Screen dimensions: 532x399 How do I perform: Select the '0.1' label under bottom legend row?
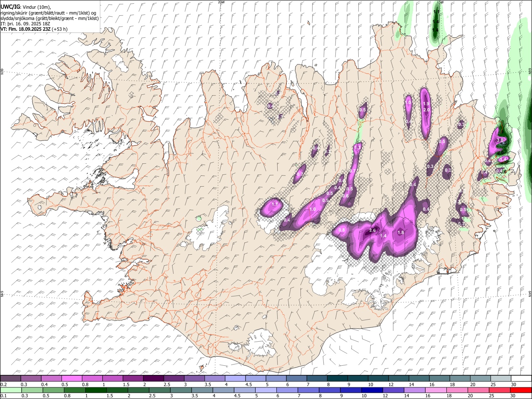[x=3, y=396]
